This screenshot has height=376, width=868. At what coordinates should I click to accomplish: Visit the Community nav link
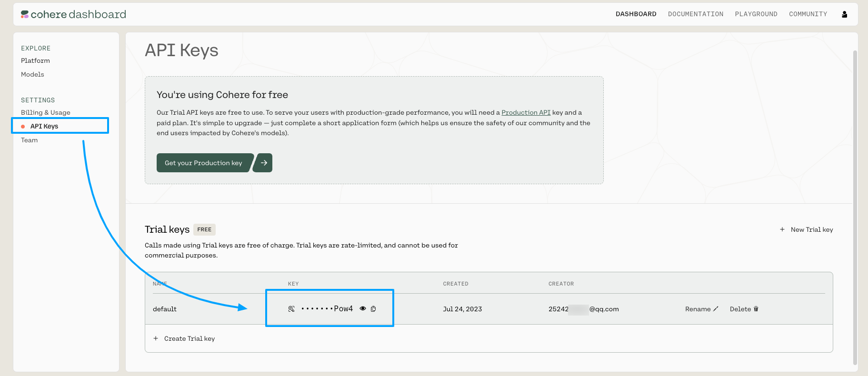[x=808, y=14]
